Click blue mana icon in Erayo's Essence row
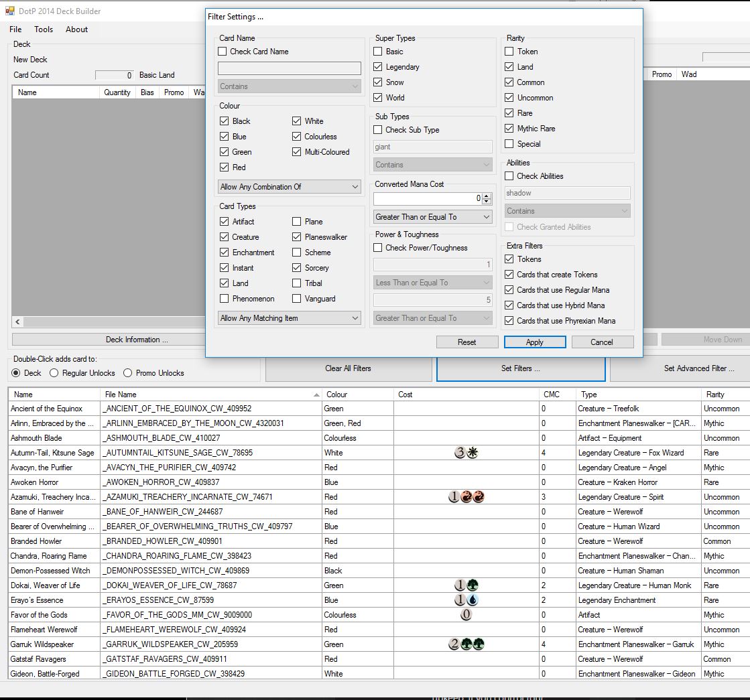Viewport: 750px width, 700px height. tap(472, 600)
